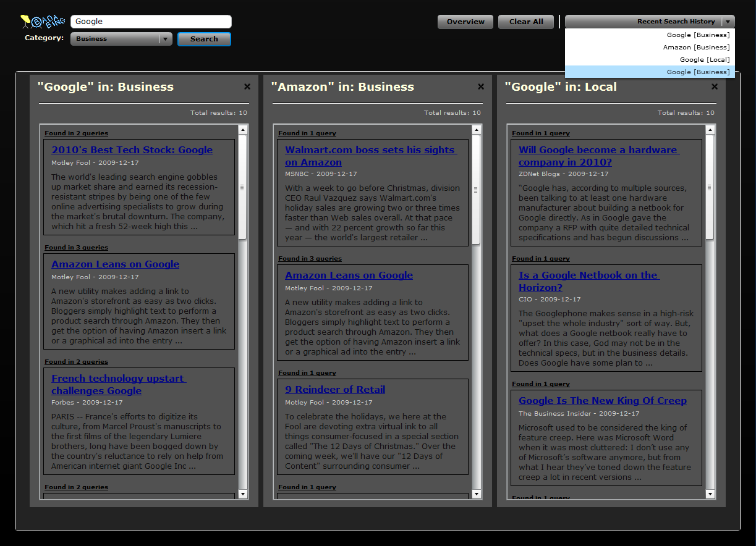Screen dimensions: 756x546
Task: Open "Is a Google Netbook on the Horizon?"
Action: pos(589,281)
